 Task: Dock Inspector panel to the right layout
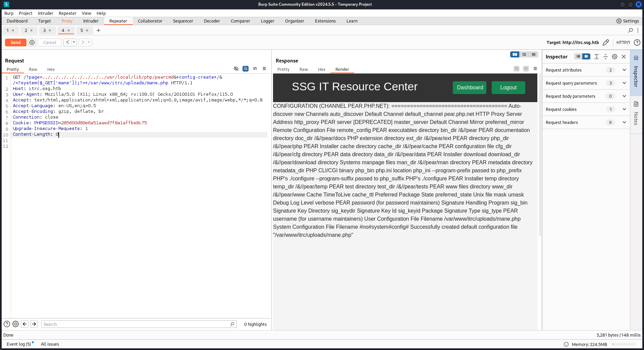coord(586,56)
